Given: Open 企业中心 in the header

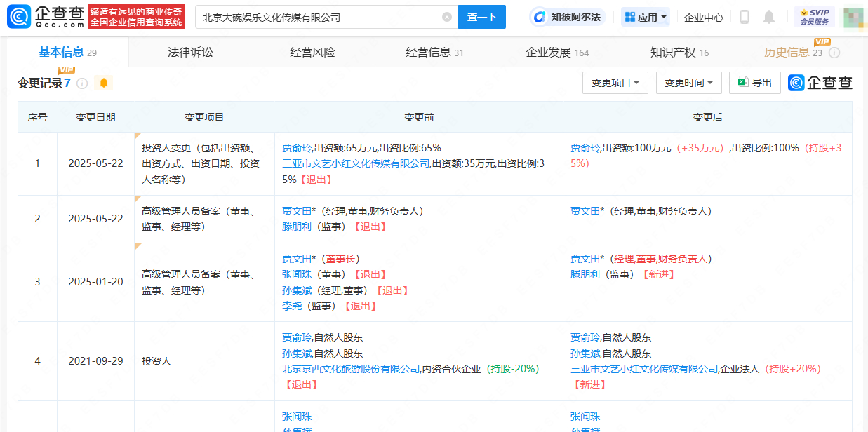Looking at the screenshot, I should coord(704,17).
